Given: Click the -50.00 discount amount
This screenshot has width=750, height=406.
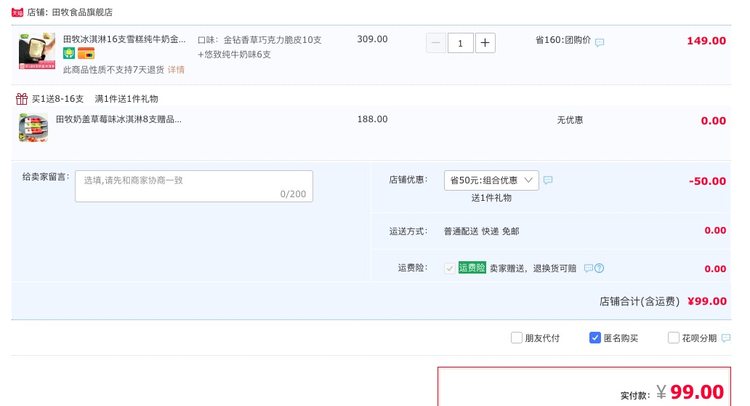Looking at the screenshot, I should point(707,181).
